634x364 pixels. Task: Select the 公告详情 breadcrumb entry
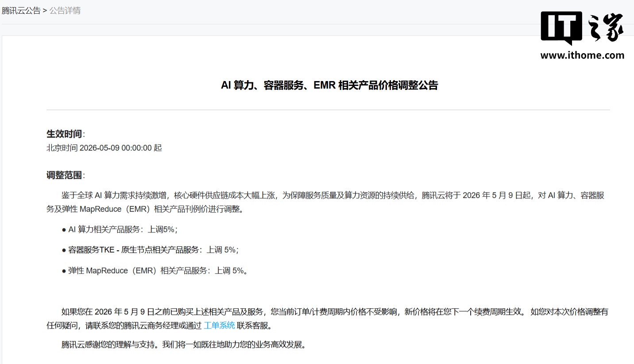coord(65,10)
